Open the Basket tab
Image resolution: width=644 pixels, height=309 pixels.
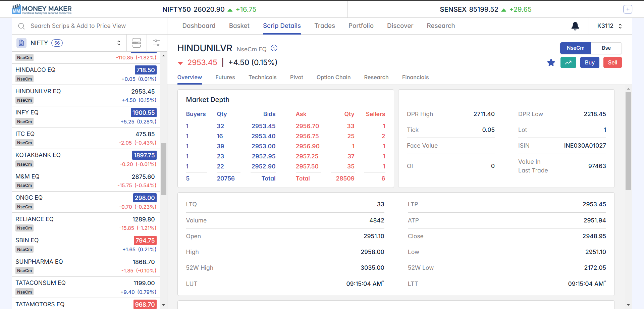239,26
